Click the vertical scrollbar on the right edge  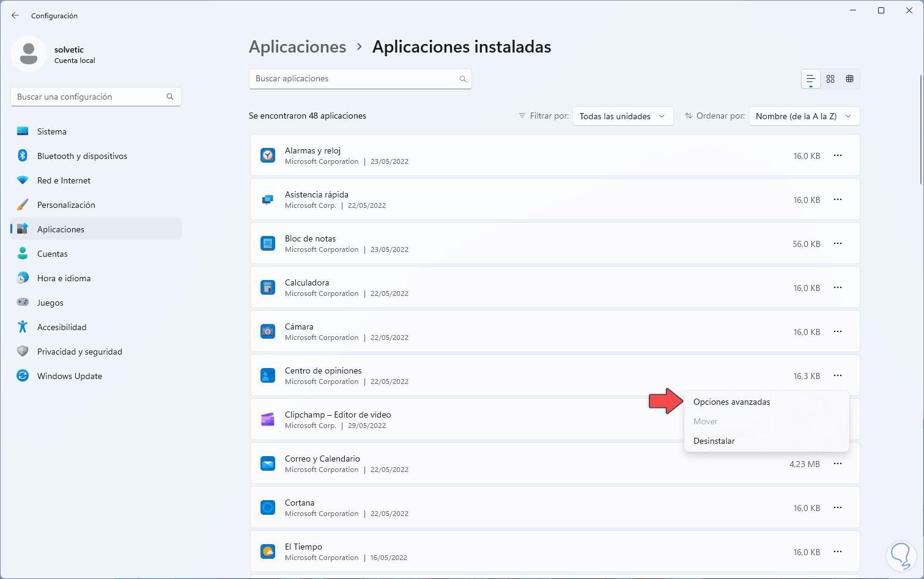[921, 128]
